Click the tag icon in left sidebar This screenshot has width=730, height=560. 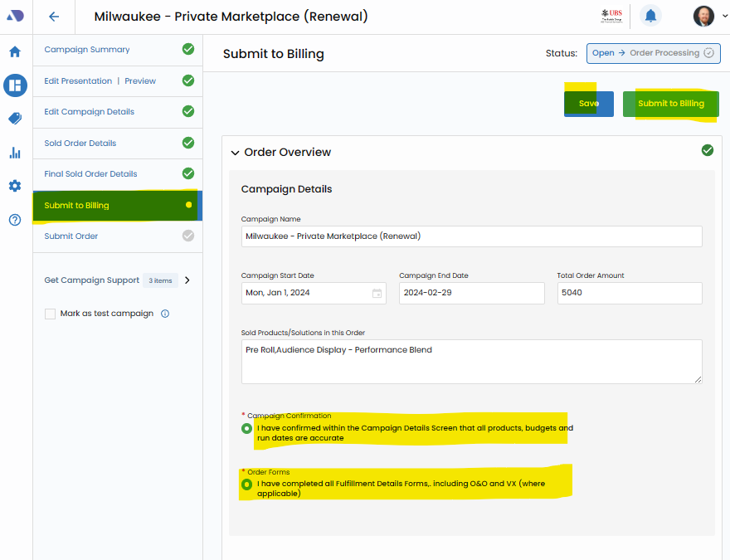tap(15, 119)
